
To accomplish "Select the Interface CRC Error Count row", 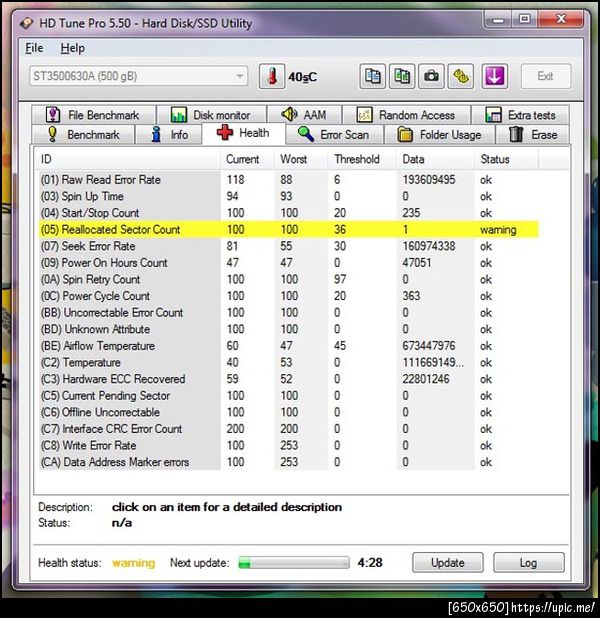I will coord(289,429).
